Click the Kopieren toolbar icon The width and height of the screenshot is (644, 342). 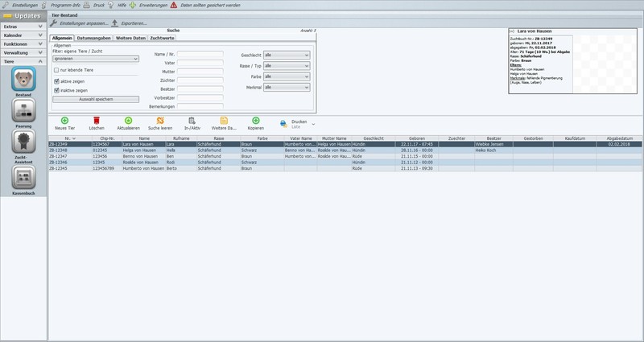[256, 120]
